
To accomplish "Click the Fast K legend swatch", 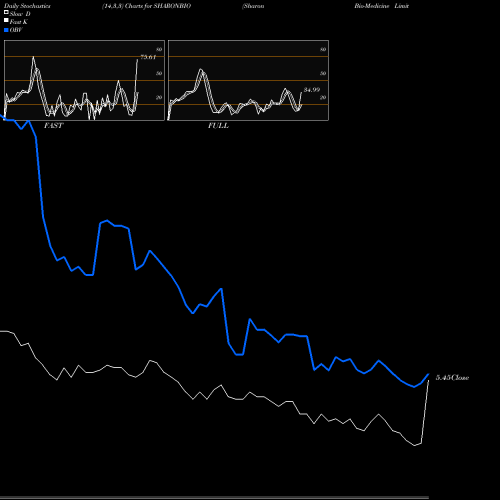I will point(6,21).
